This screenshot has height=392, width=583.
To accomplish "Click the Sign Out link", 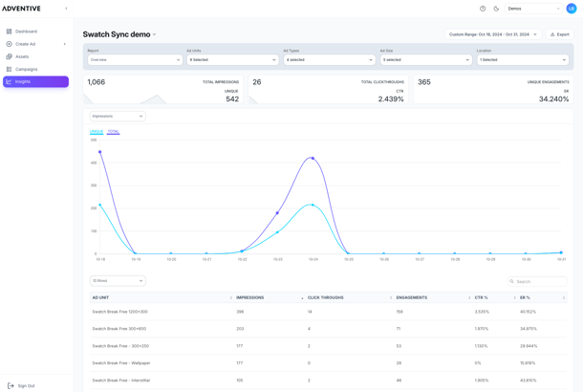I will (x=22, y=385).
